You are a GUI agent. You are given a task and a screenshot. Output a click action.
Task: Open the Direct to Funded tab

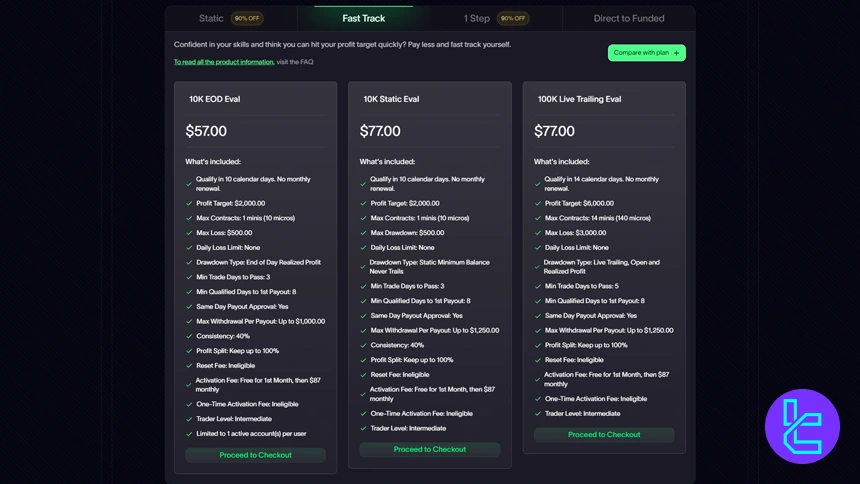pos(629,18)
